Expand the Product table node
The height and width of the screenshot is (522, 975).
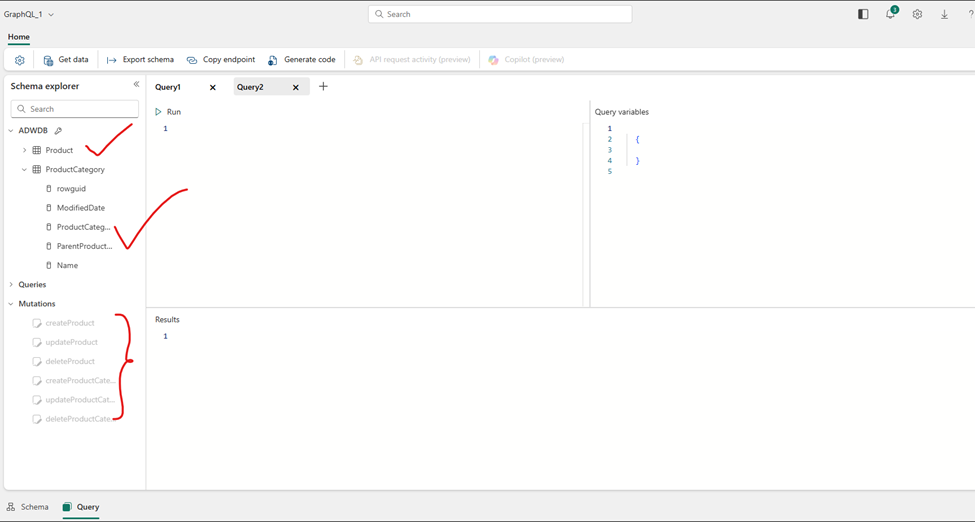point(25,150)
